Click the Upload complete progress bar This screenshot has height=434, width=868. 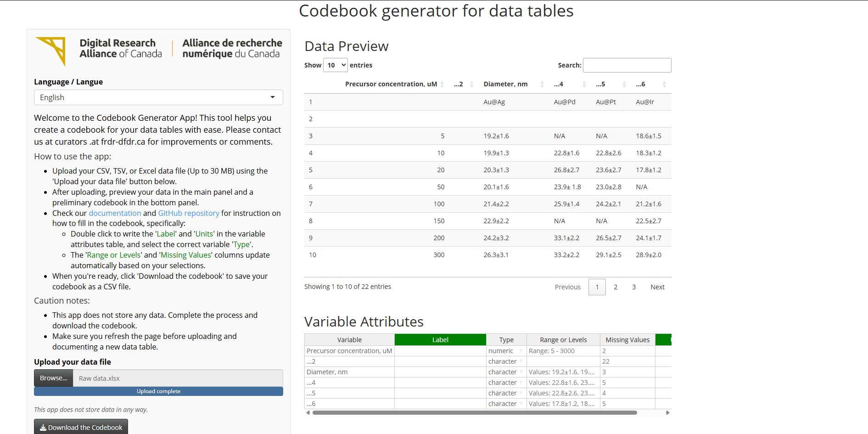click(158, 391)
